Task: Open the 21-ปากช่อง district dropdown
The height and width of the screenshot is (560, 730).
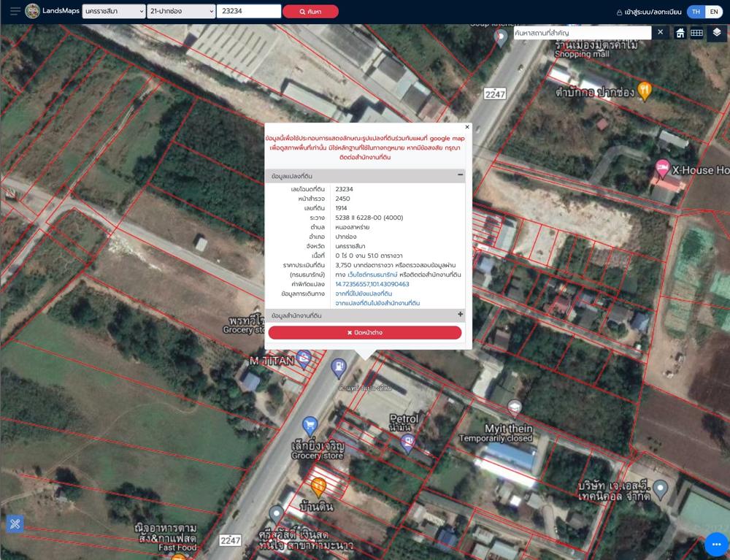Action: click(x=181, y=11)
